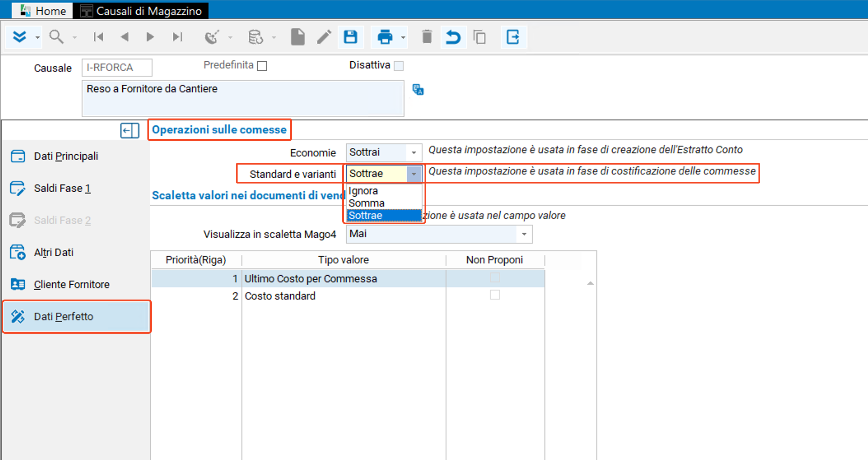868x460 pixels.
Task: Undo changes with the arrow icon
Action: pos(453,37)
